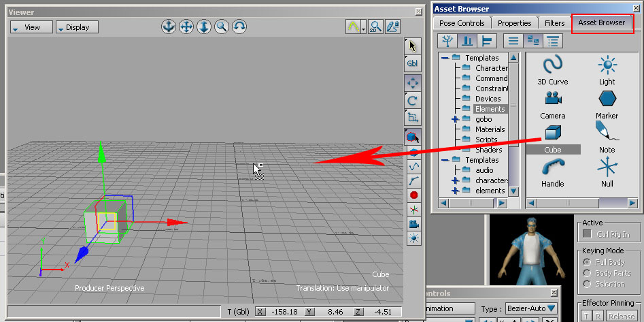The image size is (644, 322).
Task: Click the Translate (move) tool icon
Action: pos(412,83)
